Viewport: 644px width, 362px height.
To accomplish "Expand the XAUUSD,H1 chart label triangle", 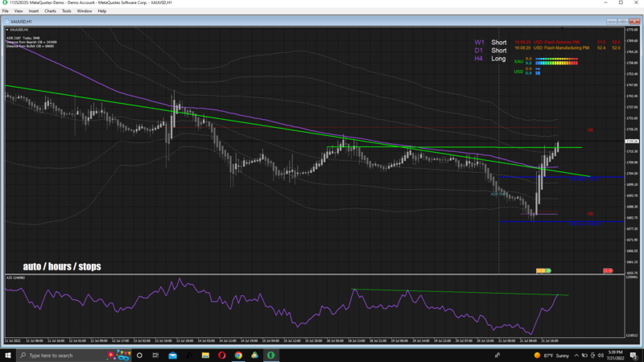I will point(7,30).
